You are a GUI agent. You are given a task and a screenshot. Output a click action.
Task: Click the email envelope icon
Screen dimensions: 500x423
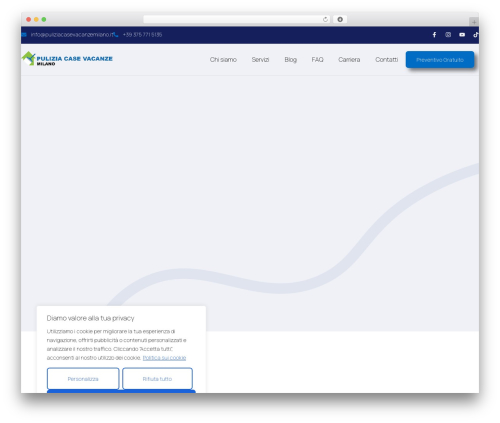(24, 35)
